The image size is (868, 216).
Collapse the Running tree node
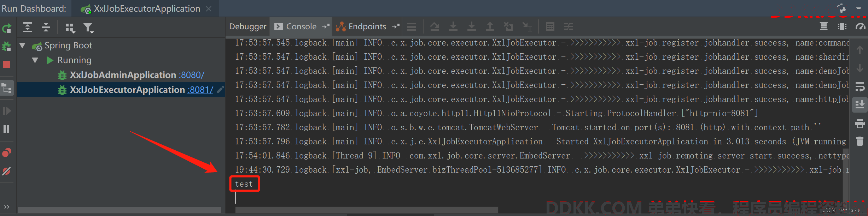[35, 60]
